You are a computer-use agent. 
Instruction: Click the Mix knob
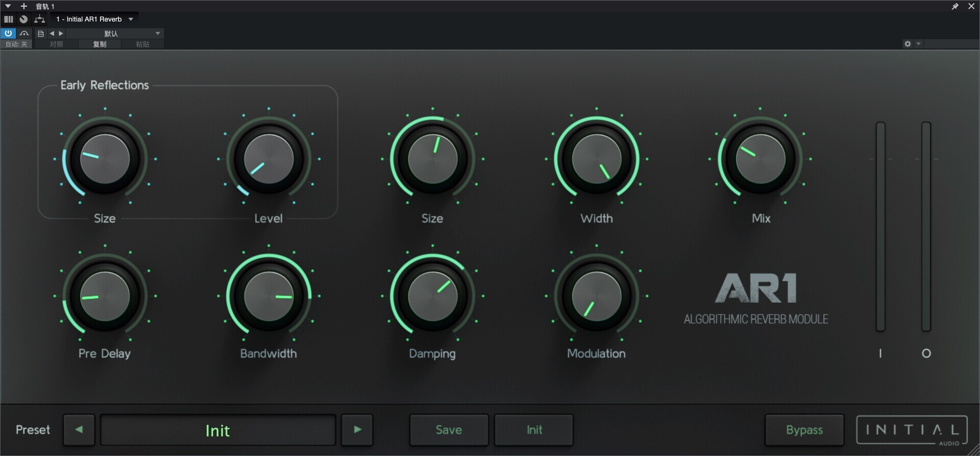[x=761, y=159]
